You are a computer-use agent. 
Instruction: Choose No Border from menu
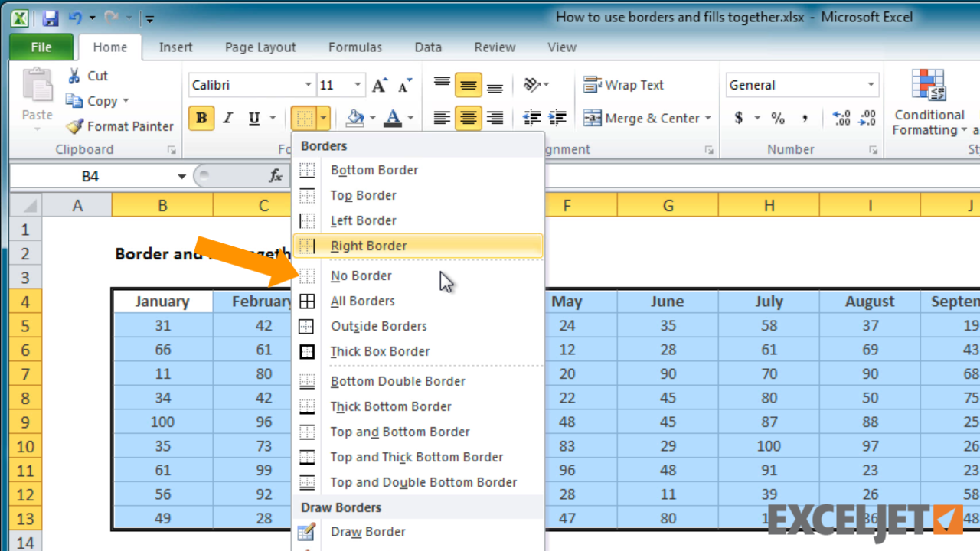tap(418, 275)
